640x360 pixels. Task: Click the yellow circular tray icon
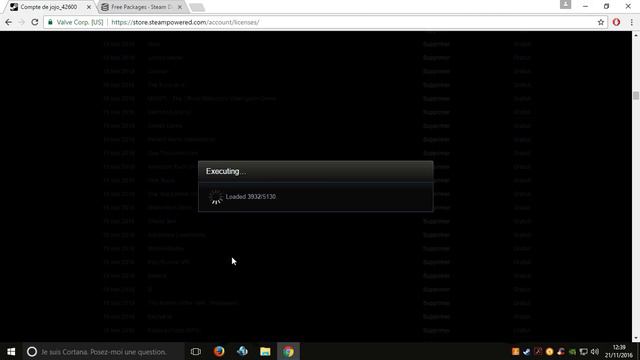click(549, 351)
